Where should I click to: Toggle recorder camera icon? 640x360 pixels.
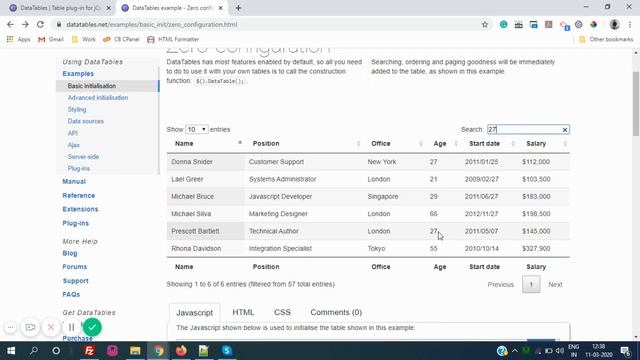click(x=30, y=327)
